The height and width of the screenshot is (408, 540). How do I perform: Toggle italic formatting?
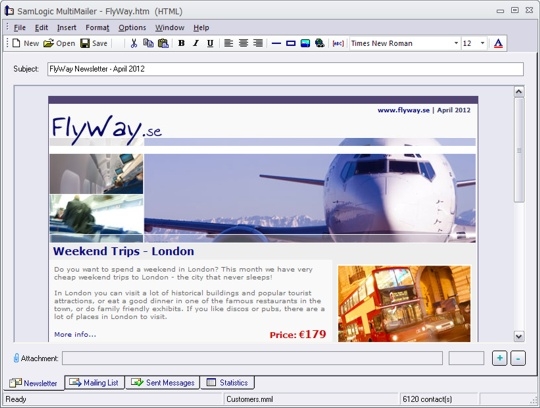196,43
